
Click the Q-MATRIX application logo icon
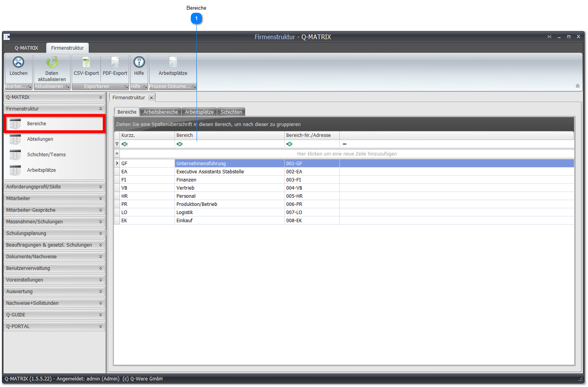coord(7,37)
